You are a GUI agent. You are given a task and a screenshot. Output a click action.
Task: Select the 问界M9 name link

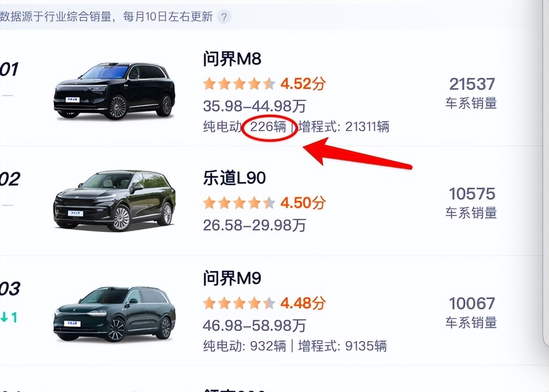(231, 278)
